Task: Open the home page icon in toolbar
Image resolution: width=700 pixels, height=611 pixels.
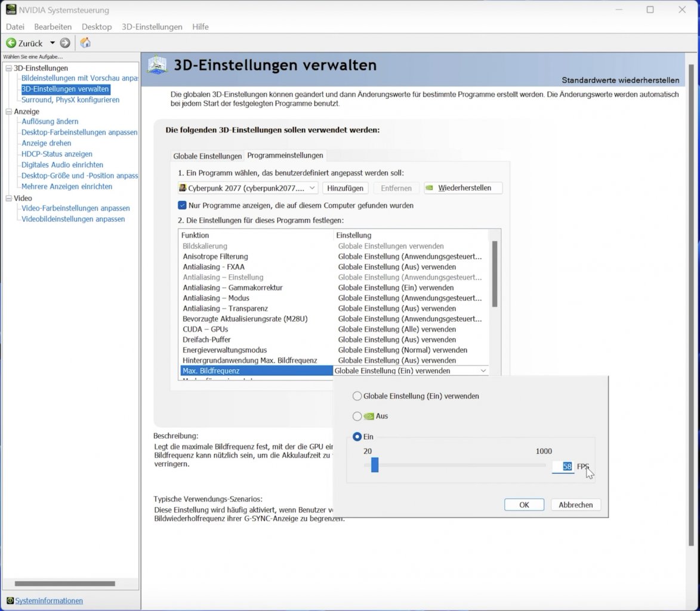Action: point(85,43)
